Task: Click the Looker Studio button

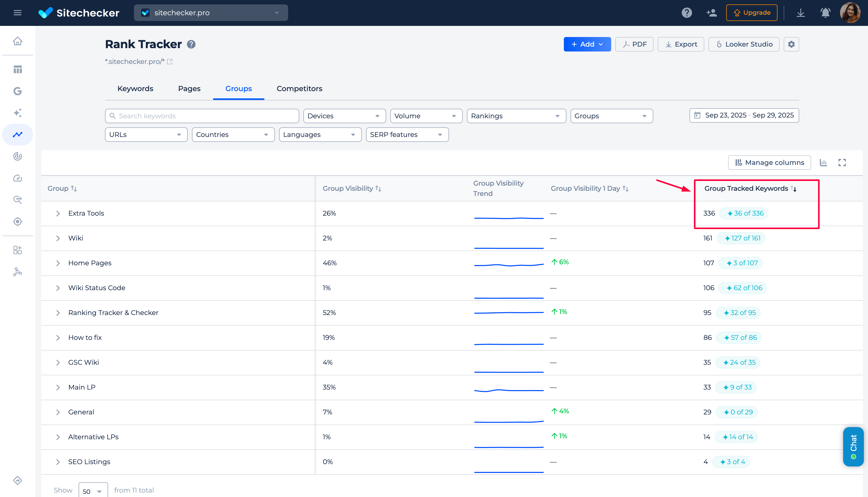Action: click(744, 44)
